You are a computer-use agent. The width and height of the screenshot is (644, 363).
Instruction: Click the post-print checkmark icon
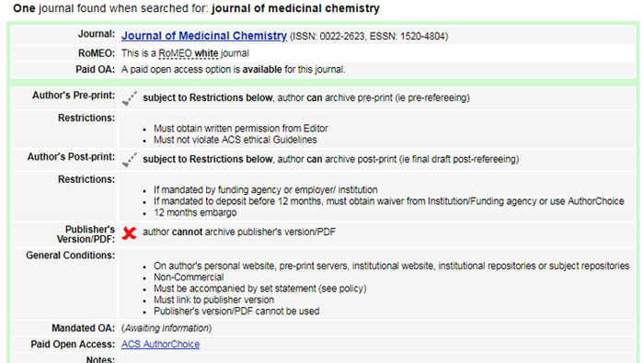tap(130, 160)
